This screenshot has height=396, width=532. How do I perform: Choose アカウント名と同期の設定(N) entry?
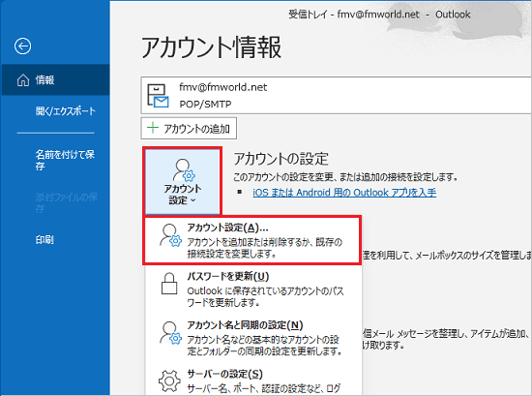coord(253,338)
